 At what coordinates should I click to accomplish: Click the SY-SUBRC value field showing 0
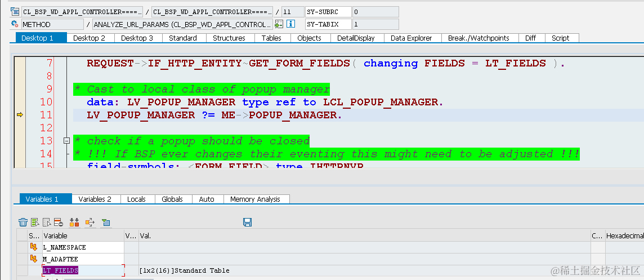(376, 12)
